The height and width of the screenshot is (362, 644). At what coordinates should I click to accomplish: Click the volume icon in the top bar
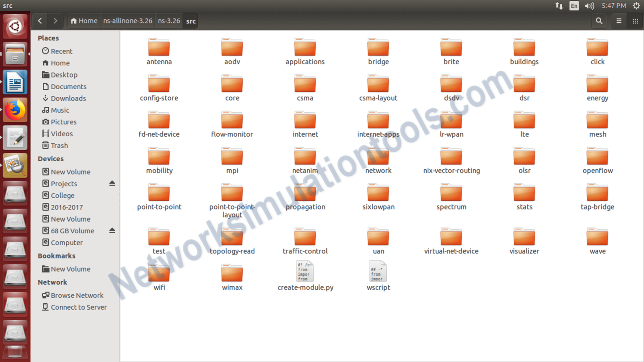[x=589, y=5]
